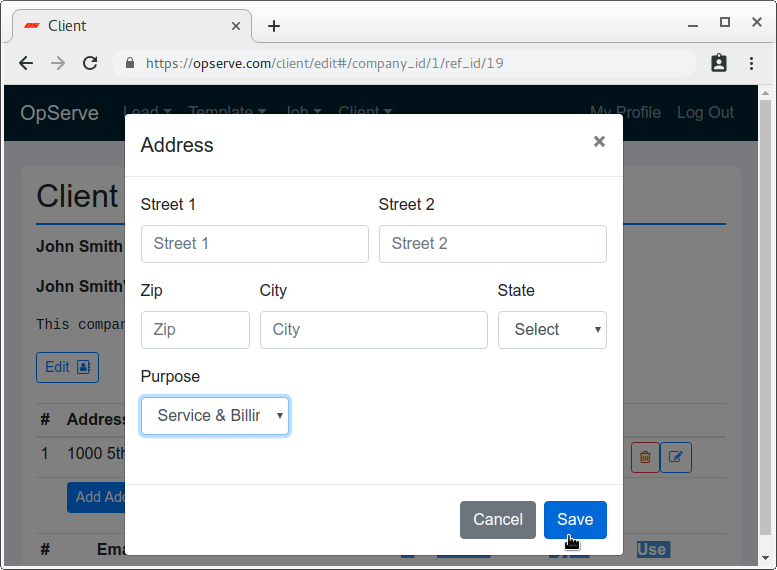Reload the page
This screenshot has width=777, height=570.
(x=90, y=63)
